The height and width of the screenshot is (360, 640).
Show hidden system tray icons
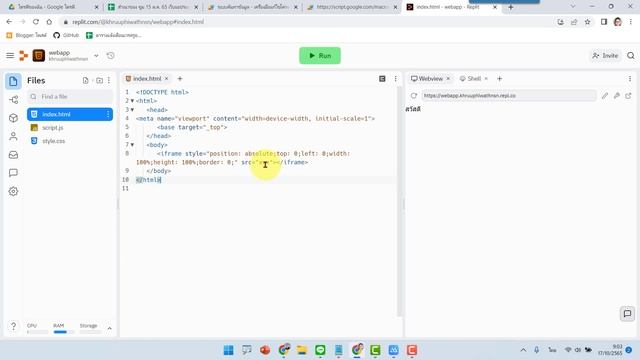(523, 350)
